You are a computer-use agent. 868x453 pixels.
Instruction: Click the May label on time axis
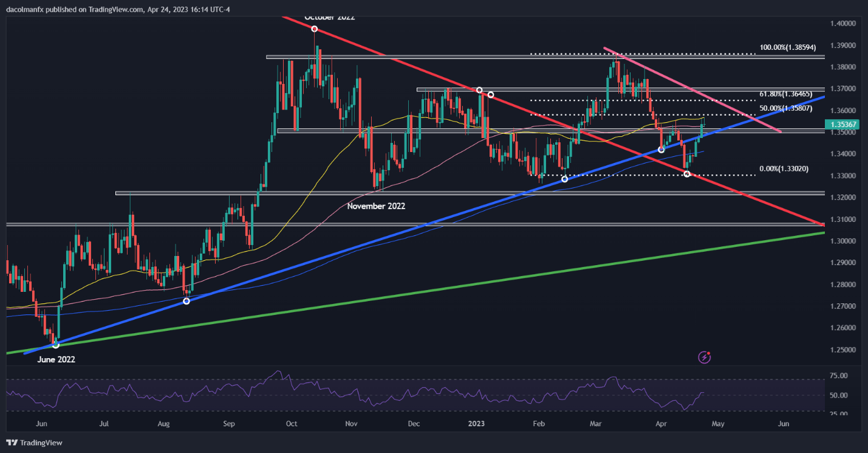tap(718, 424)
